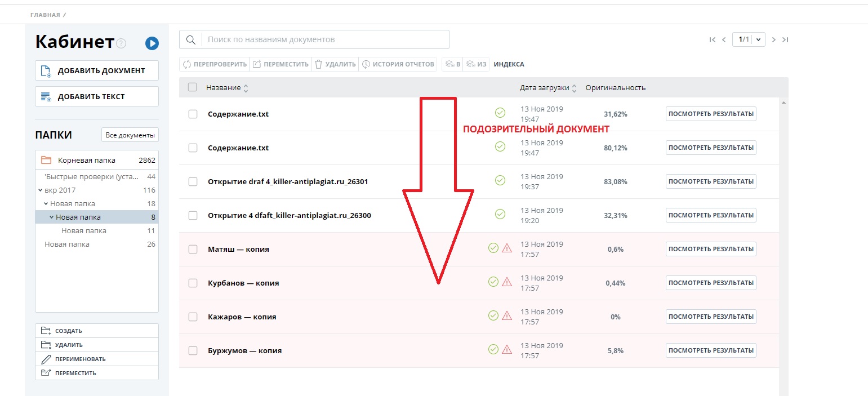Toggle the select-all checkbox in table header

[x=193, y=87]
